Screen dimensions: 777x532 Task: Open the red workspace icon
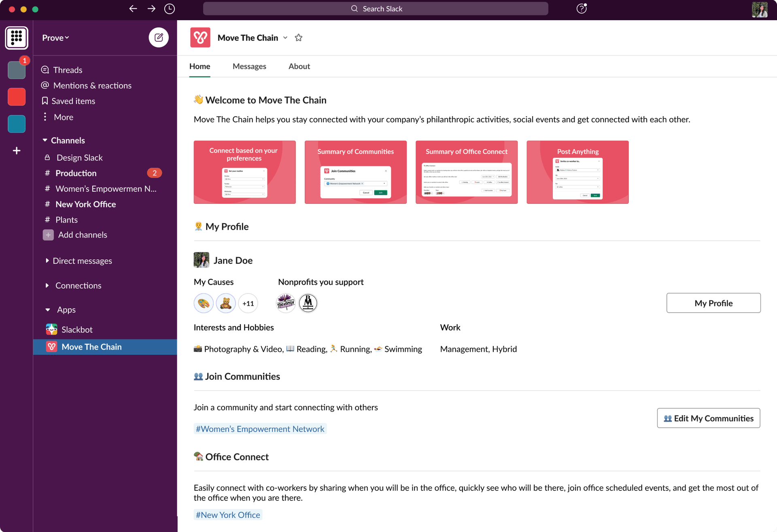click(x=17, y=97)
